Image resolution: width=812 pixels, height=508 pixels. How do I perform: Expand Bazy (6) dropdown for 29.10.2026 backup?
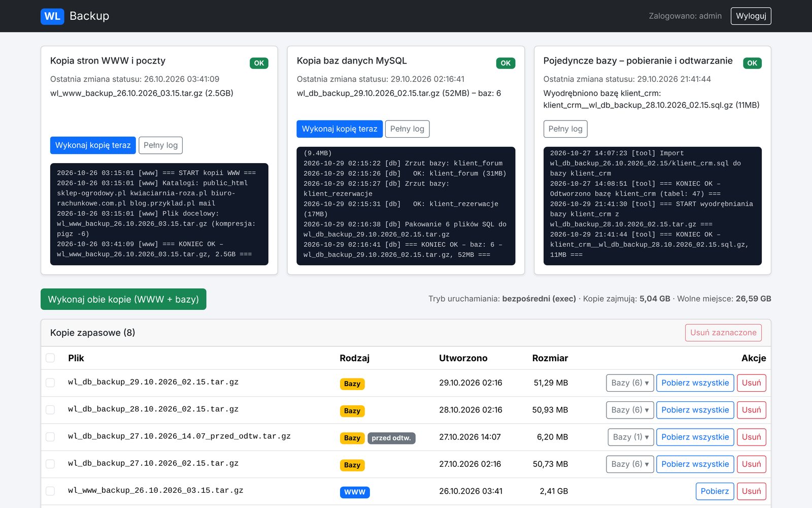tap(630, 383)
